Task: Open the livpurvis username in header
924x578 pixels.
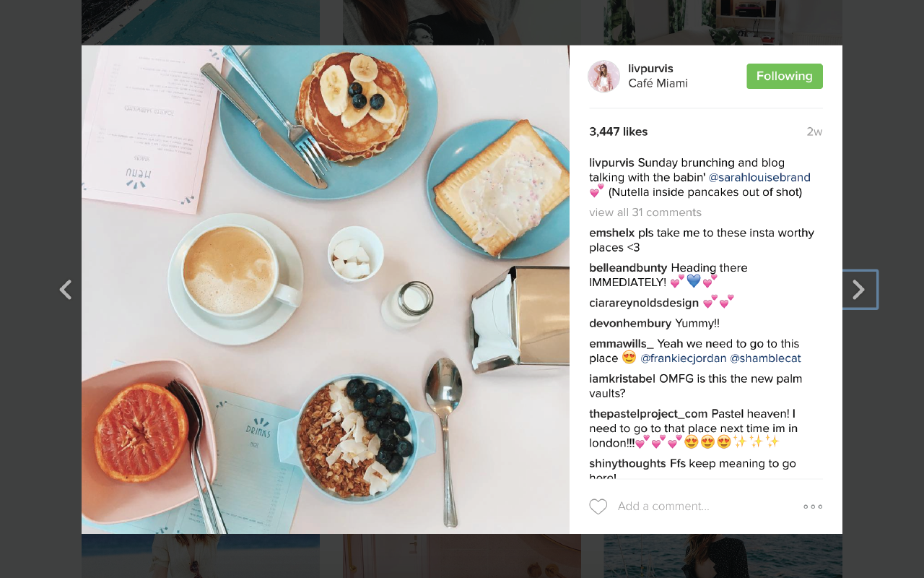Action: [x=650, y=69]
